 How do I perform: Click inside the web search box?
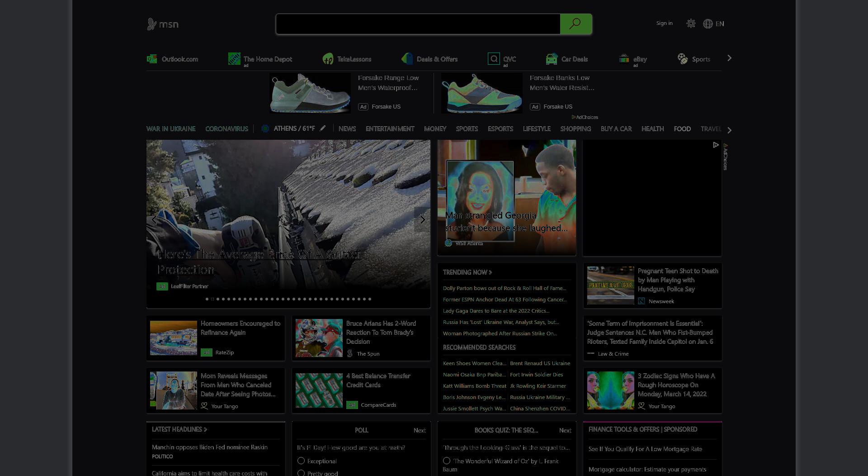418,24
